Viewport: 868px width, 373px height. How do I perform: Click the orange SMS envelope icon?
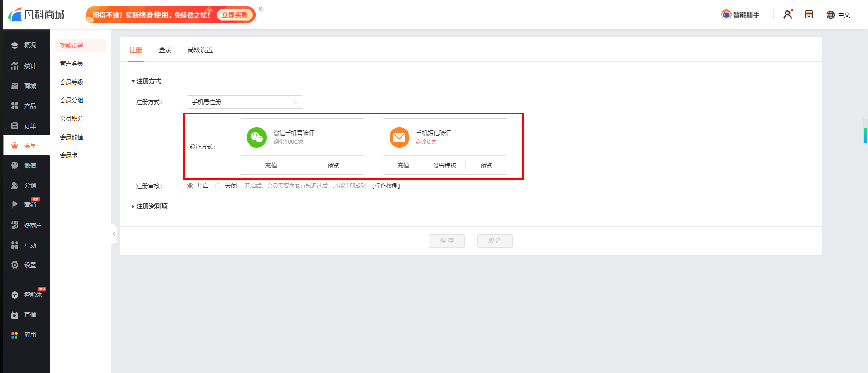click(400, 137)
